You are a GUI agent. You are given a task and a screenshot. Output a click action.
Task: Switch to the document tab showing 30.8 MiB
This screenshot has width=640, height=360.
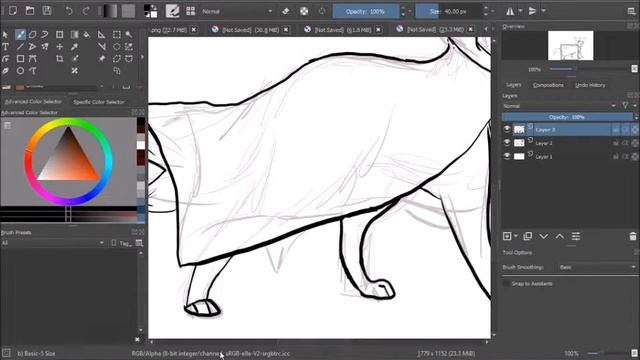coord(251,29)
